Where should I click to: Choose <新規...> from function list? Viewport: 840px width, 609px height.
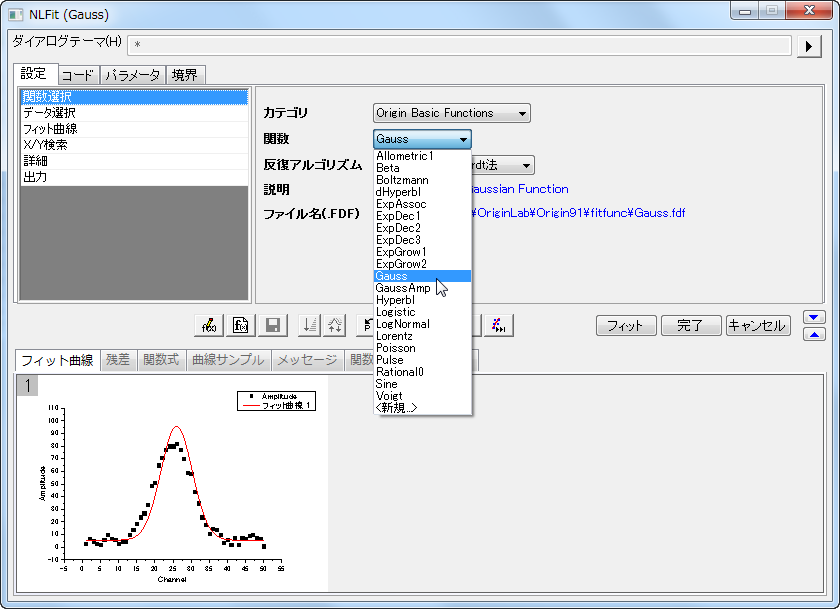click(422, 408)
